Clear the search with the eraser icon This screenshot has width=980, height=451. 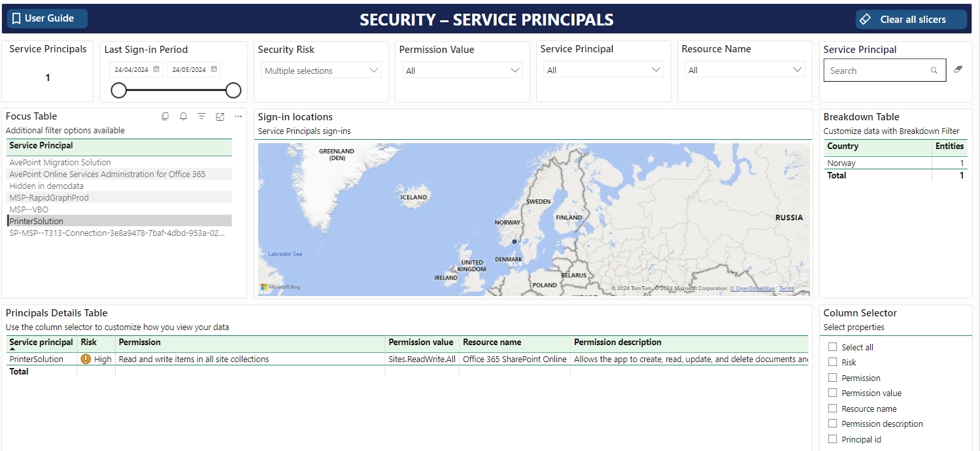958,69
